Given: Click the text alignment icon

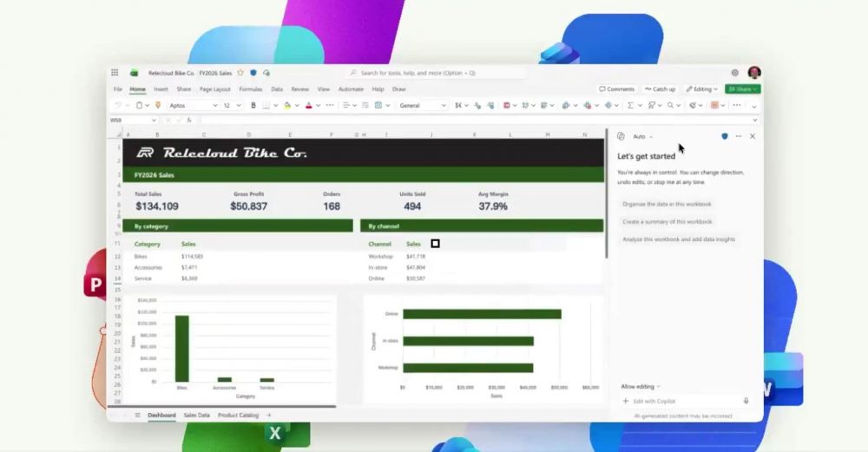Looking at the screenshot, I should coord(346,105).
